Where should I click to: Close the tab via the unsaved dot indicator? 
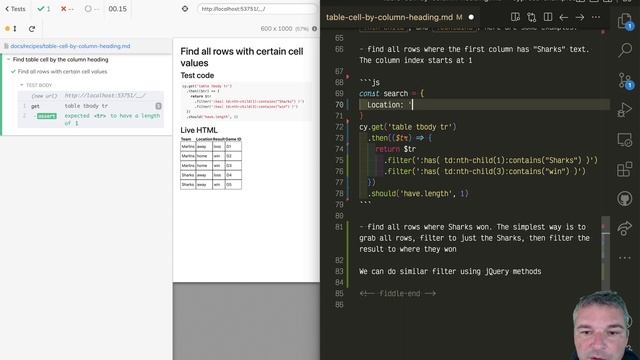(x=471, y=17)
